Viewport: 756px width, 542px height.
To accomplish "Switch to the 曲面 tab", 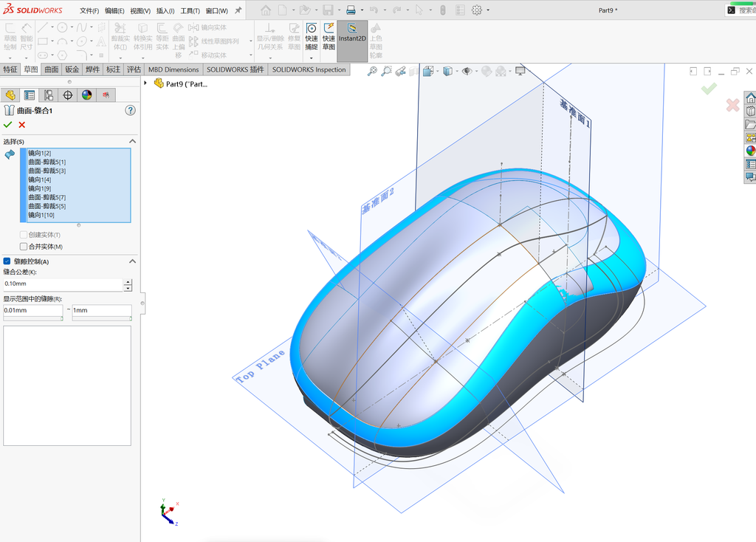I will point(52,69).
